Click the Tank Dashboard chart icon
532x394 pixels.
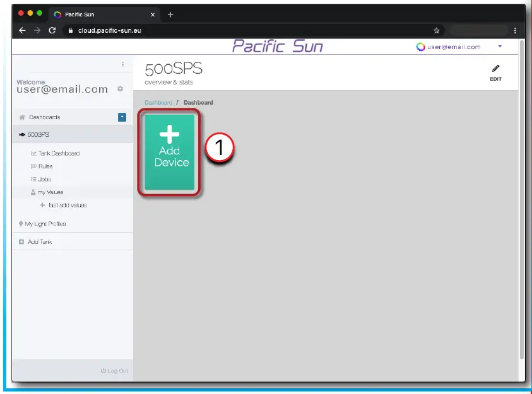[x=33, y=153]
